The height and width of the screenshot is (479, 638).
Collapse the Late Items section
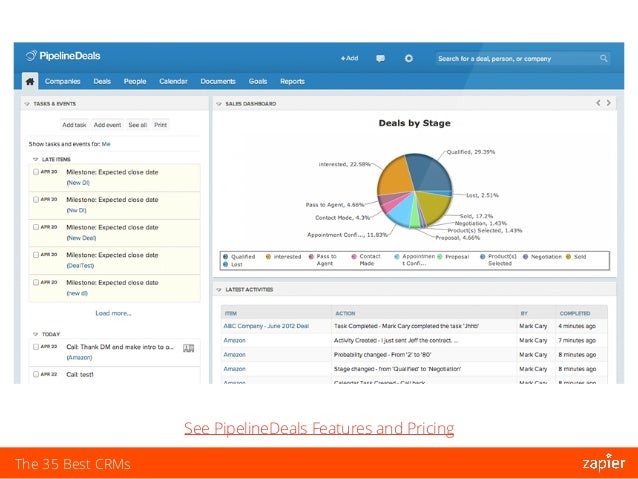pyautogui.click(x=35, y=159)
